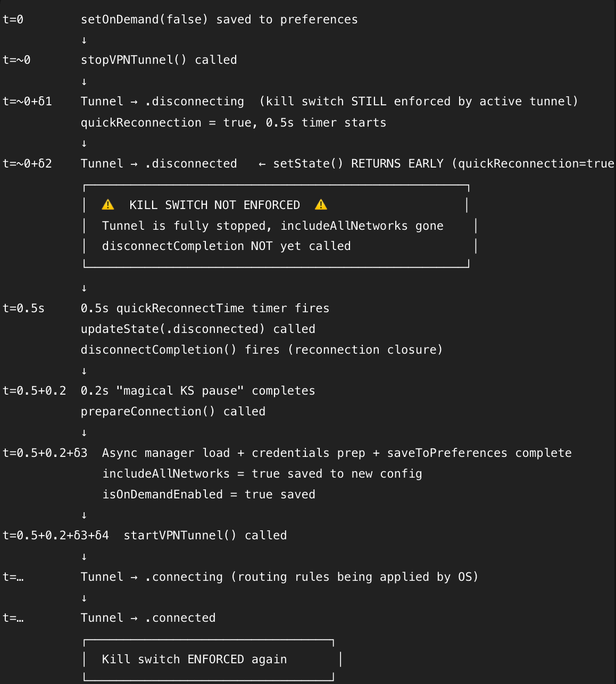
Task: Click "disconnectCompletion NOT yet called" in the warning box
Action: tap(226, 246)
